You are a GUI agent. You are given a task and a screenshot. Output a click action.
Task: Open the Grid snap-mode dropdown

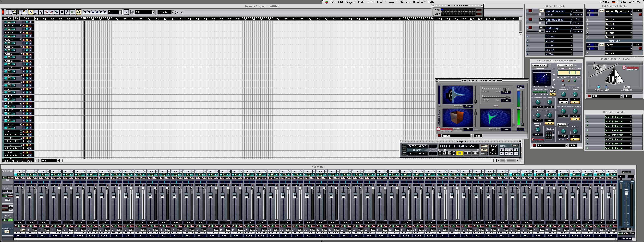[x=145, y=12]
